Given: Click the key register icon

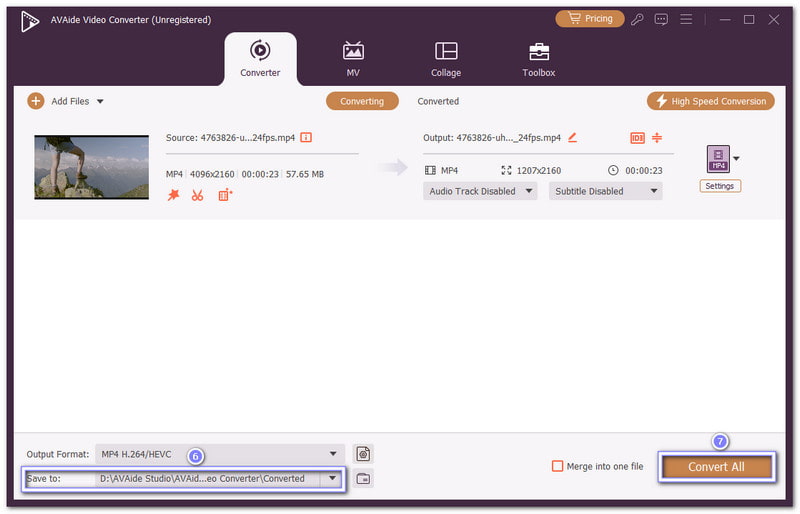Looking at the screenshot, I should point(637,19).
